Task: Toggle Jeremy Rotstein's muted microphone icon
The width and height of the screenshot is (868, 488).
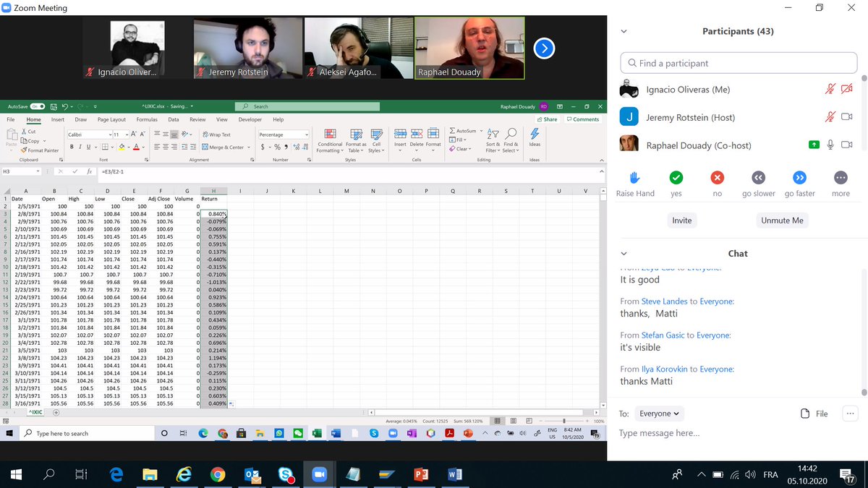Action: (x=830, y=117)
